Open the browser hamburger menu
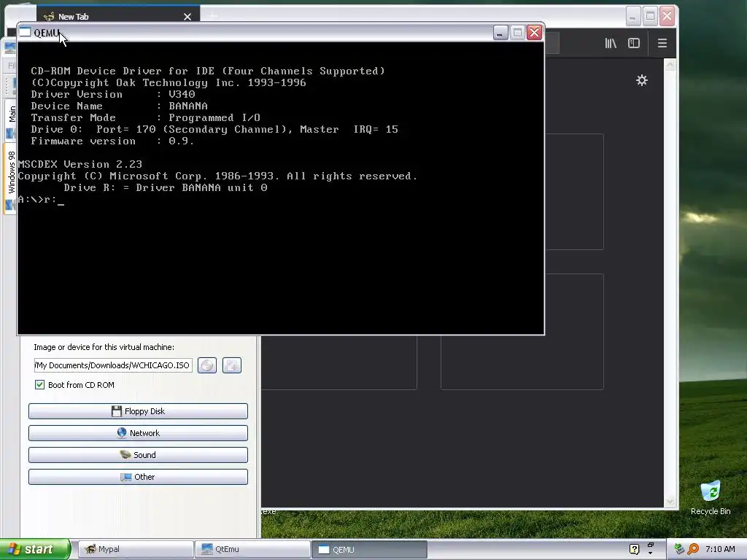 click(662, 43)
